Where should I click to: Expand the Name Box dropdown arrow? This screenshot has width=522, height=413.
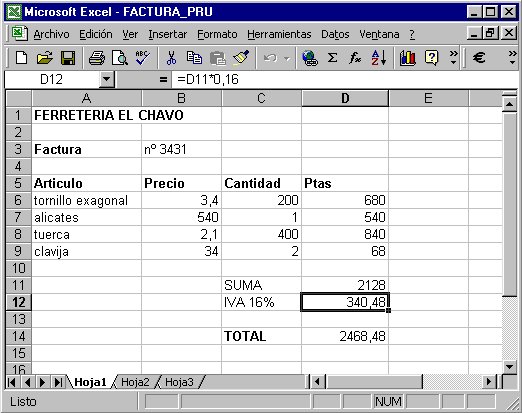coord(107,79)
